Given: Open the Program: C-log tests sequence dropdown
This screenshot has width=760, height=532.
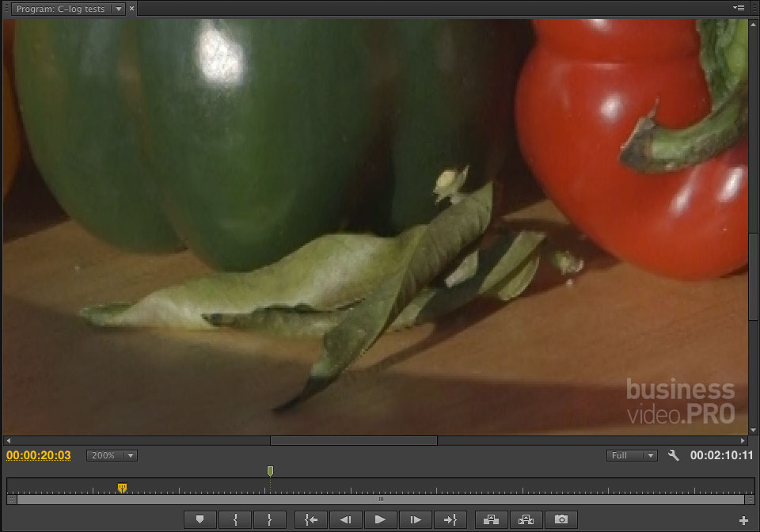Looking at the screenshot, I should pos(118,9).
